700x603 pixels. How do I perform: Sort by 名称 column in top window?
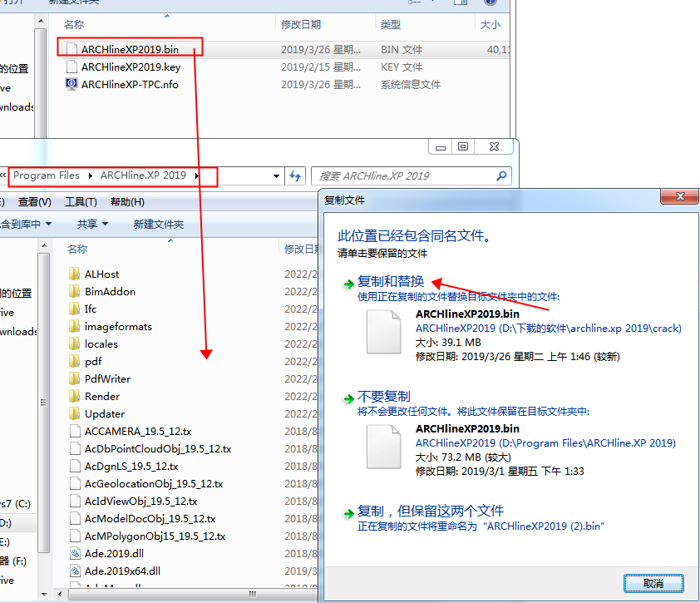(74, 25)
